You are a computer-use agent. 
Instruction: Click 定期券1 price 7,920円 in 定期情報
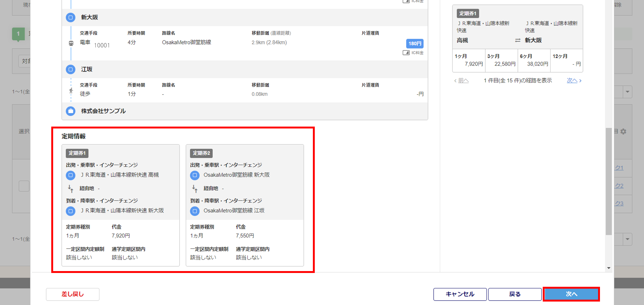(x=121, y=236)
